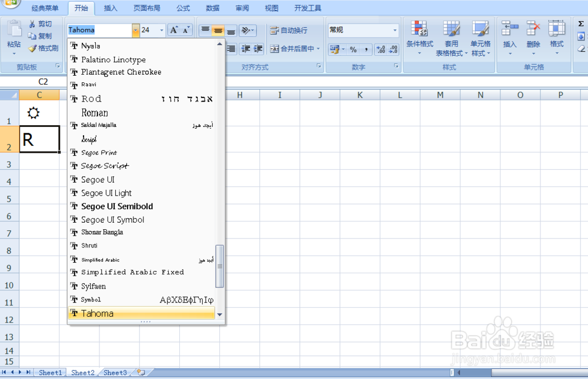588x379 pixels.
Task: Click the C2 name box
Action: tap(43, 82)
